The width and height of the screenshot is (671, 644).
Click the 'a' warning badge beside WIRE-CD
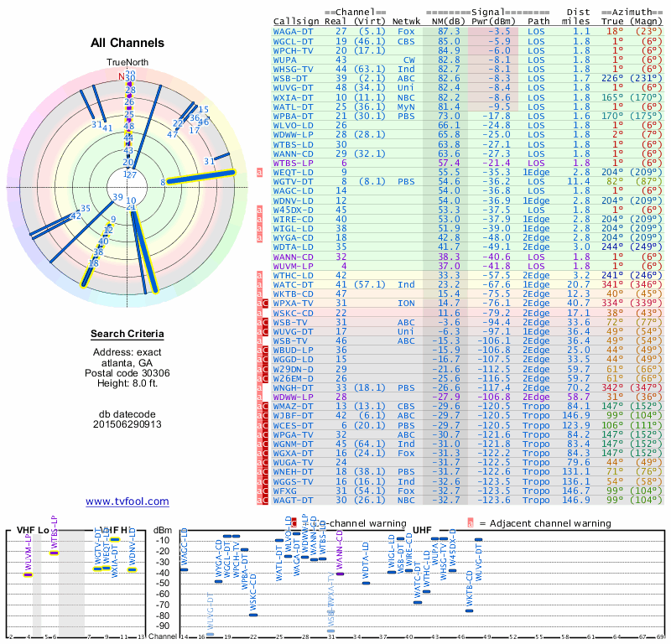coord(259,219)
